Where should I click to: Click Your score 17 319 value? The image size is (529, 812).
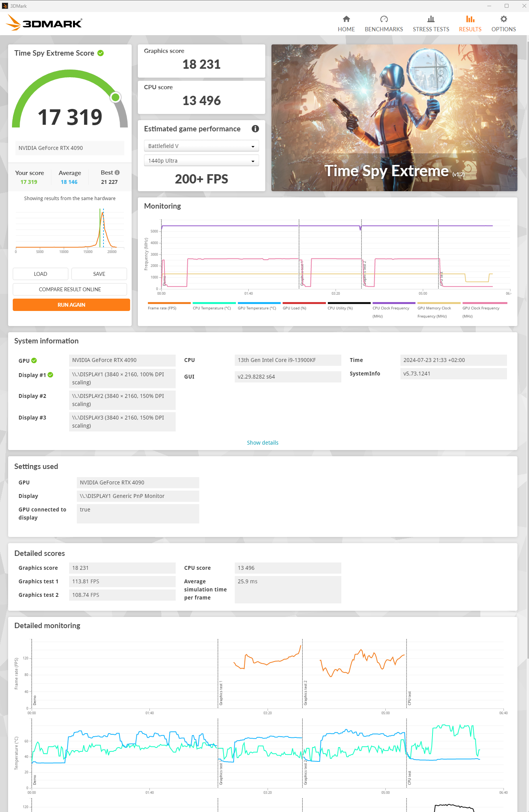[x=29, y=182]
